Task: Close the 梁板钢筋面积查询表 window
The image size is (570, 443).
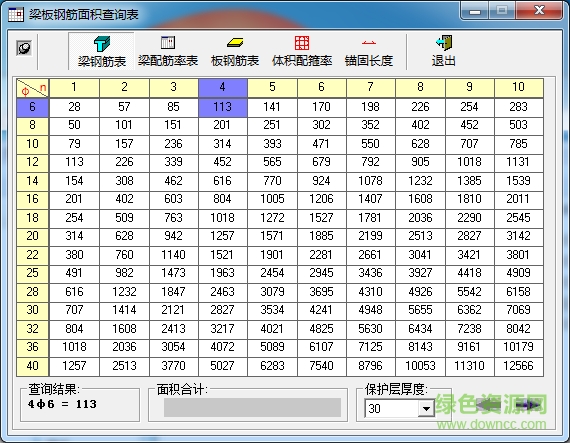Action: coord(539,11)
